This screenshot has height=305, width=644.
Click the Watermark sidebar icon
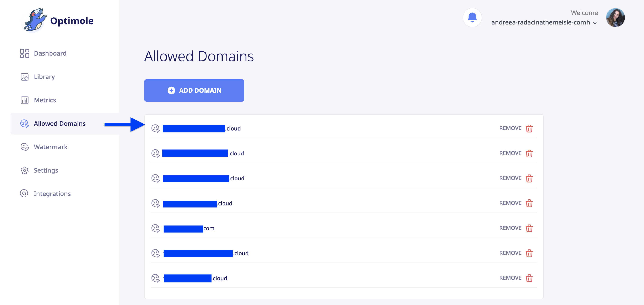(x=24, y=147)
